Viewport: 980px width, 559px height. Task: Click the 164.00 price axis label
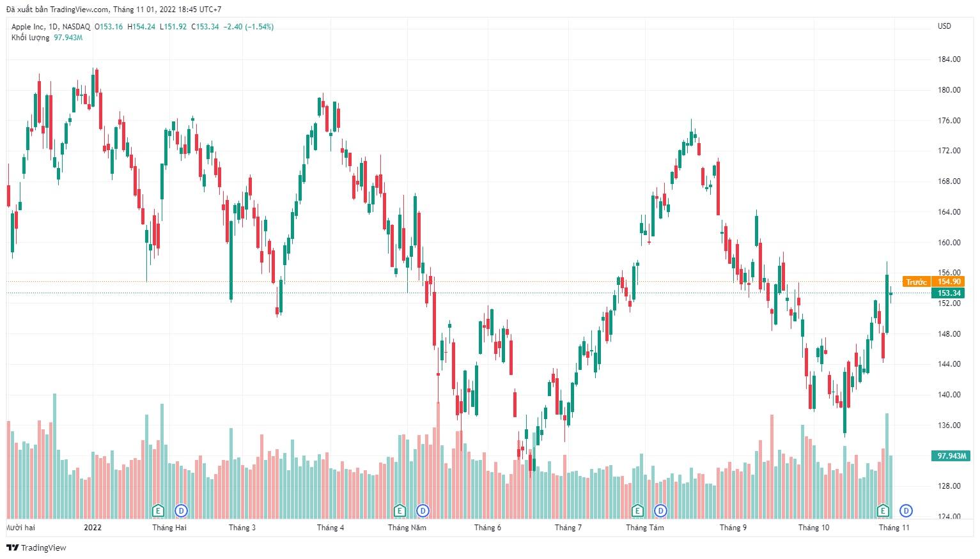point(949,212)
